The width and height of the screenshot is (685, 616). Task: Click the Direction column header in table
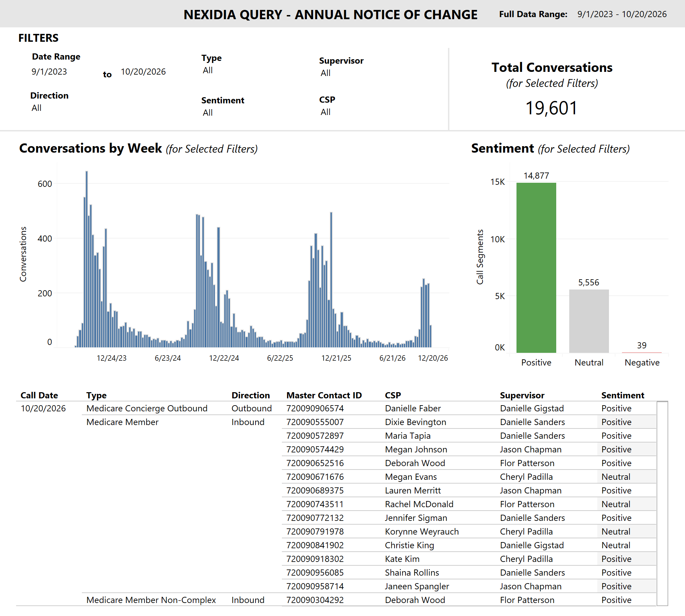251,395
